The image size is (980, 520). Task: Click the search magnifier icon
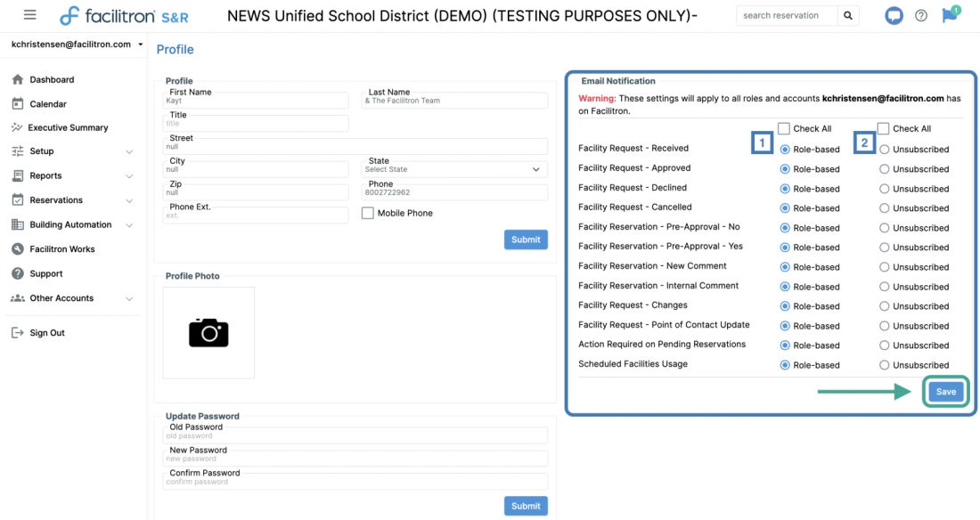pos(848,16)
